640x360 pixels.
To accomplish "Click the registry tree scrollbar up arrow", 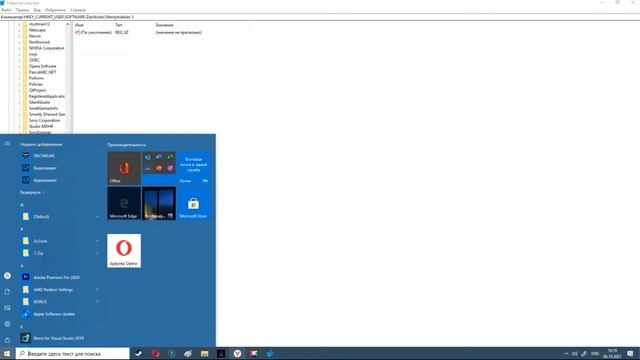I will 68,24.
